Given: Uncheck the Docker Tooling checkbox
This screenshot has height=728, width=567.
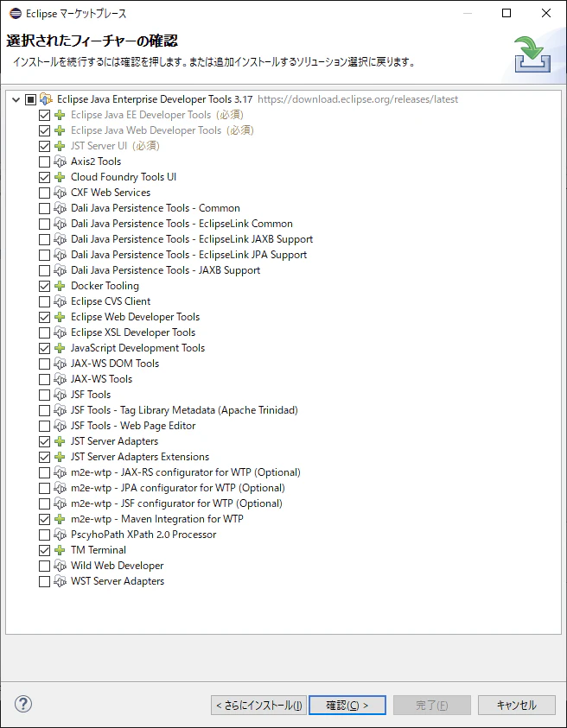Looking at the screenshot, I should 44,286.
